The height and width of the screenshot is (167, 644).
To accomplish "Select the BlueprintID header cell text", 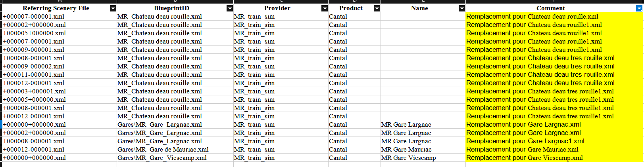I will click(171, 8).
